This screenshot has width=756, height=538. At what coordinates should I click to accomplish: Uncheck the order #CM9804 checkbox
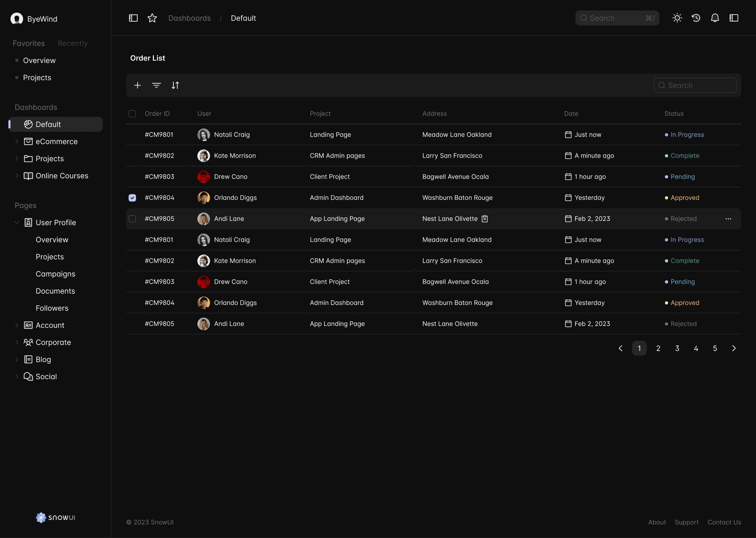[x=132, y=198]
